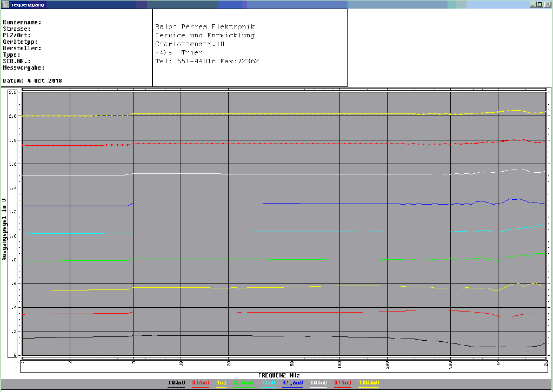The width and height of the screenshot is (553, 392).
Task: Click the Messvorgabe: label
Action: pyautogui.click(x=24, y=67)
